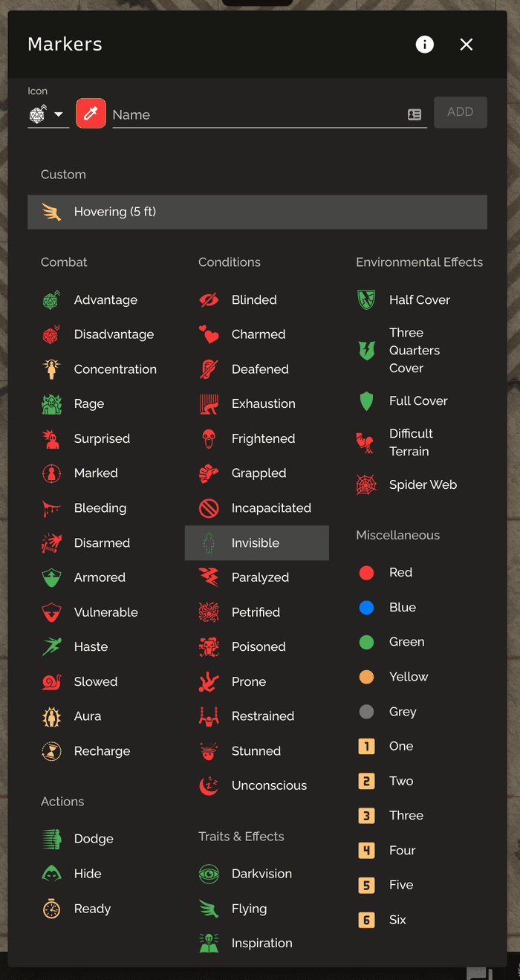The height and width of the screenshot is (980, 520).
Task: Select the Charmed hearts marker icon
Action: [x=209, y=334]
